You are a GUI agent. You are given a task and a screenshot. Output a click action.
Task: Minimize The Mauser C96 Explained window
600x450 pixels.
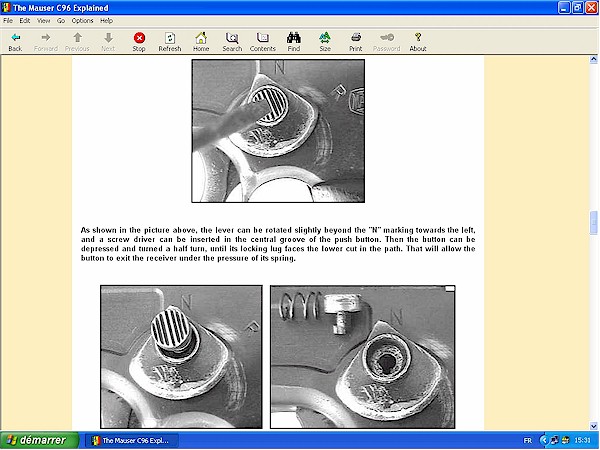(564, 8)
